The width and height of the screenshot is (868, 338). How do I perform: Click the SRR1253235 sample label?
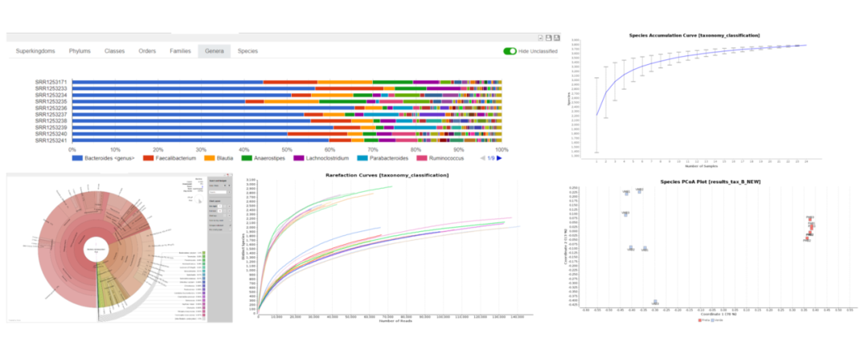point(51,102)
